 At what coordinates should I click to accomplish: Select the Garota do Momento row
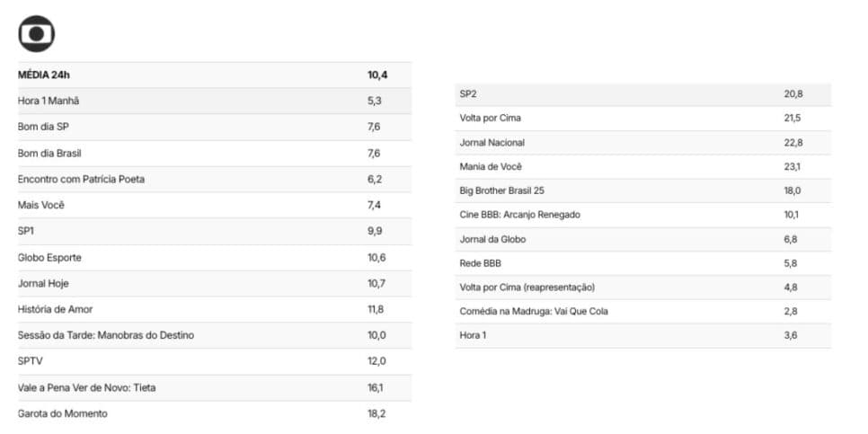(x=215, y=414)
